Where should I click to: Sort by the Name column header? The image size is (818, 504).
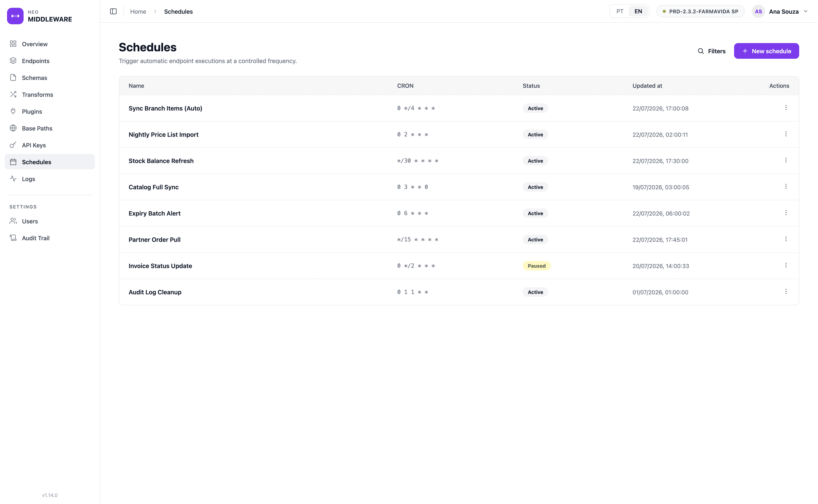pos(136,86)
